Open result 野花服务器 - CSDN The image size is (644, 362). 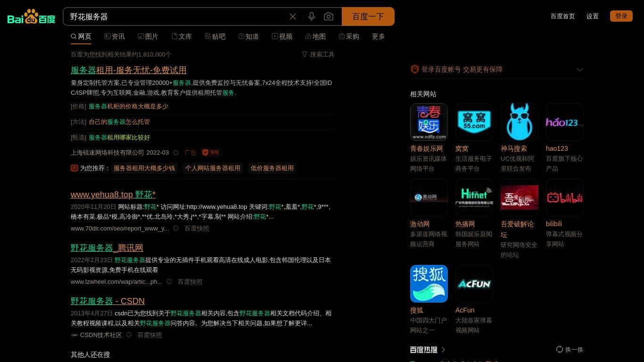click(x=107, y=301)
